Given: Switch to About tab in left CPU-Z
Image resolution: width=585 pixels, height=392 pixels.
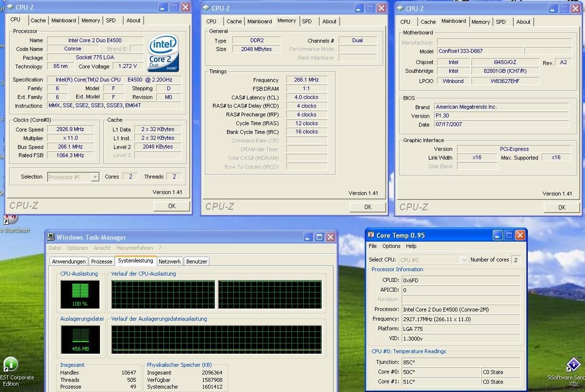Looking at the screenshot, I should tap(133, 20).
